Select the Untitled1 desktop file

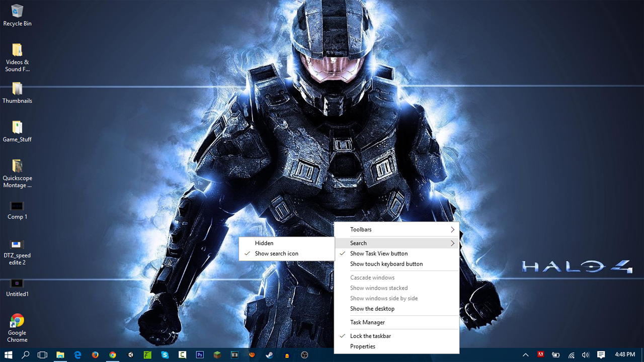17,288
